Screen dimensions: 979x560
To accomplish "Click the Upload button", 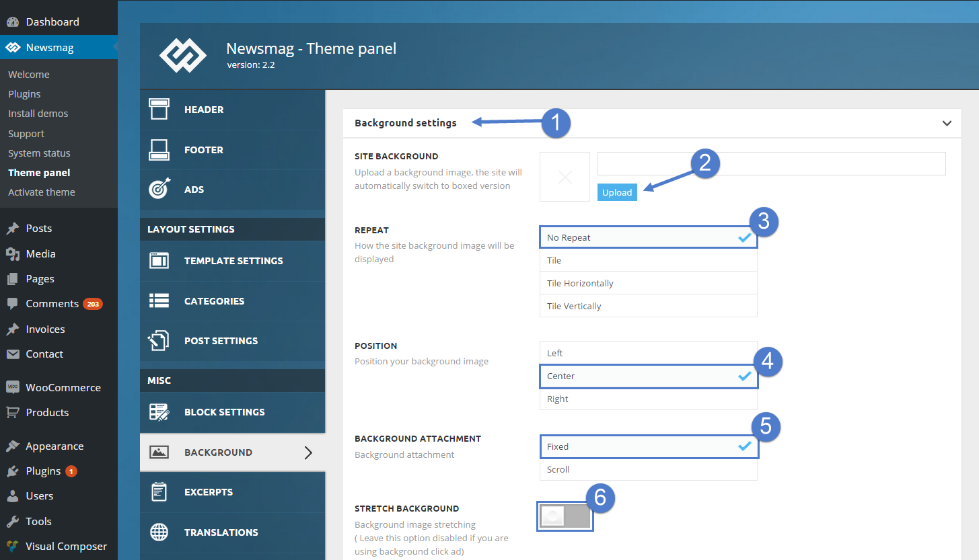I will [x=617, y=192].
